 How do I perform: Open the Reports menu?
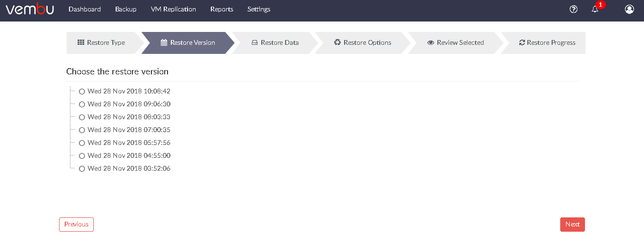[222, 9]
